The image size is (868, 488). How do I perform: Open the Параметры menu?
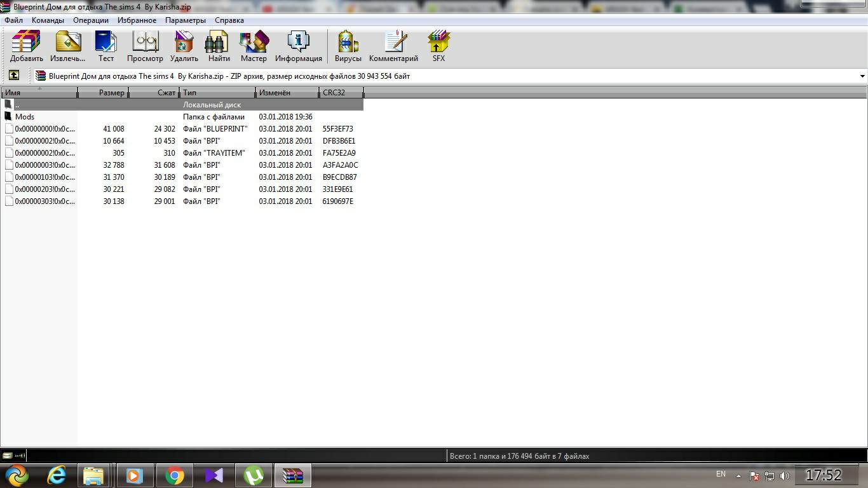185,20
